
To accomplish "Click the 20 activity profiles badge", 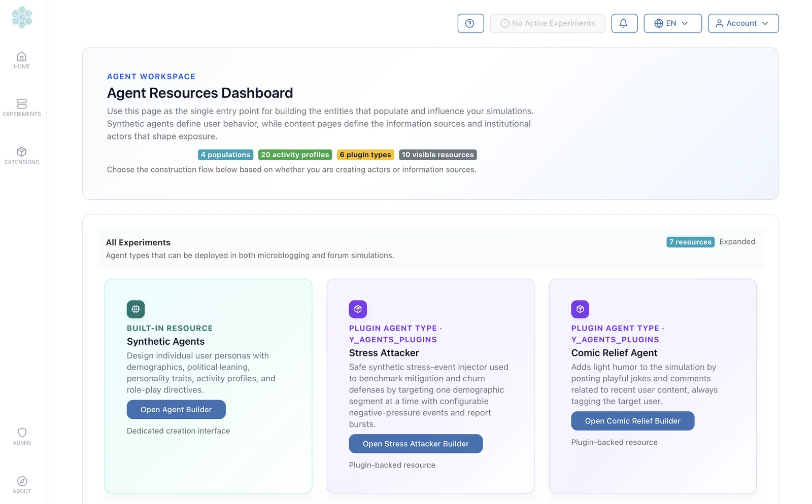I will (295, 155).
